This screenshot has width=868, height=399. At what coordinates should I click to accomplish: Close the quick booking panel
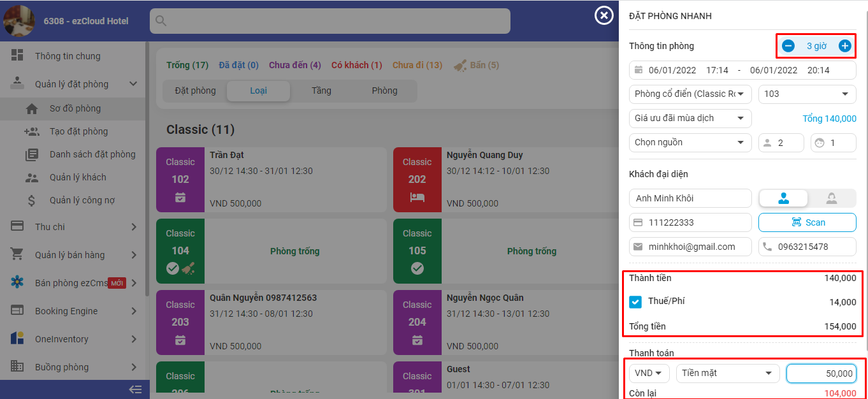[604, 15]
